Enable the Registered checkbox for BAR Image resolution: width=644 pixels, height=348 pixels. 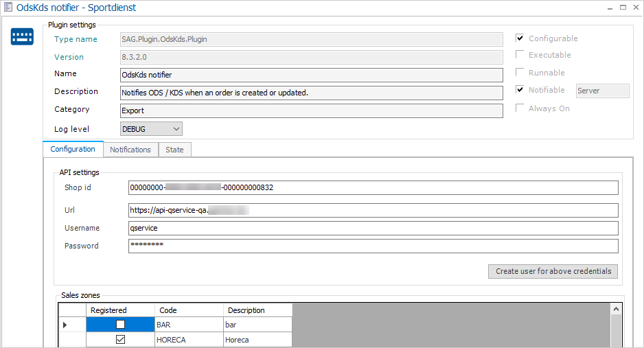[120, 325]
